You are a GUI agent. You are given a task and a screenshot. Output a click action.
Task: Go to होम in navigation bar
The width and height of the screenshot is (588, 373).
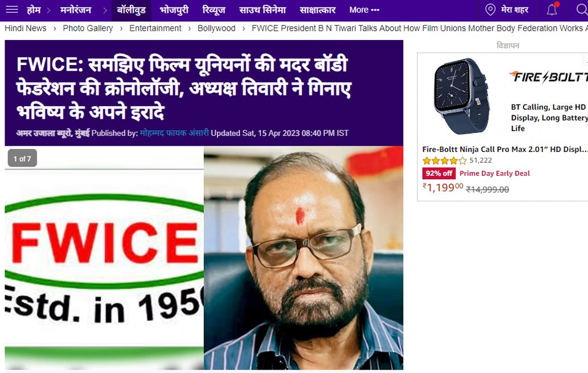(x=34, y=10)
